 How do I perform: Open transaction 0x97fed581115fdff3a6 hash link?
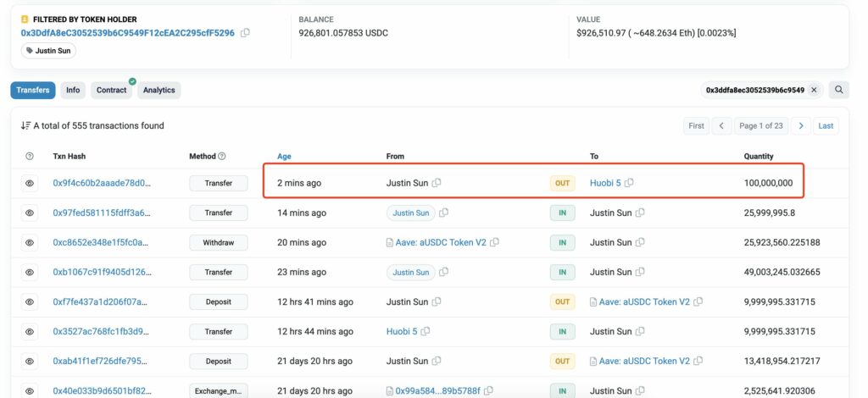click(102, 213)
